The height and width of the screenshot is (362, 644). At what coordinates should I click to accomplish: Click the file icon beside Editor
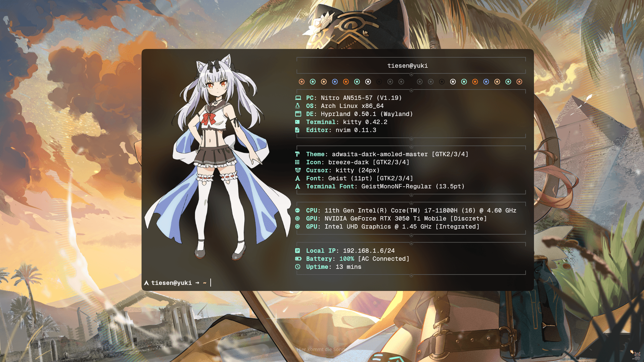(297, 130)
